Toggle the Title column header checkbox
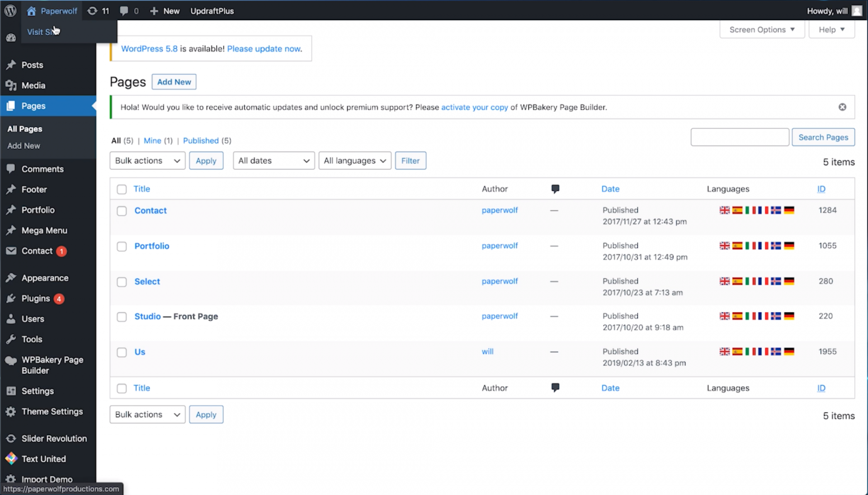Viewport: 868px width, 495px height. [122, 189]
